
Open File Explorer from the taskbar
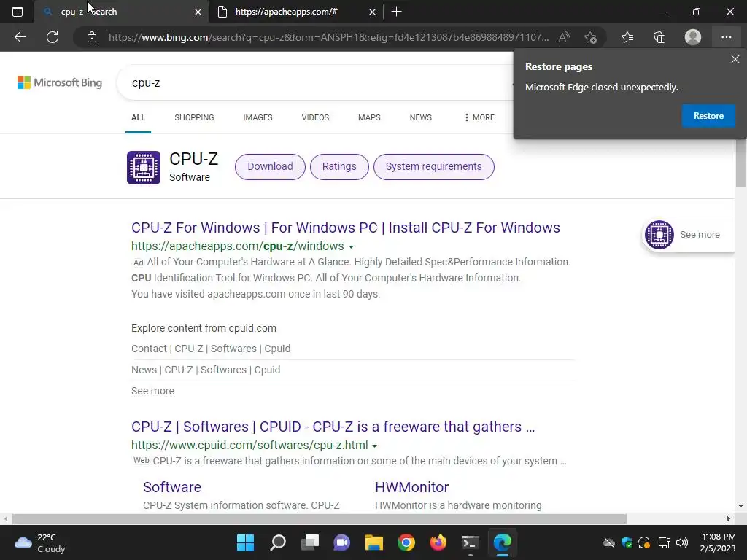pyautogui.click(x=374, y=542)
